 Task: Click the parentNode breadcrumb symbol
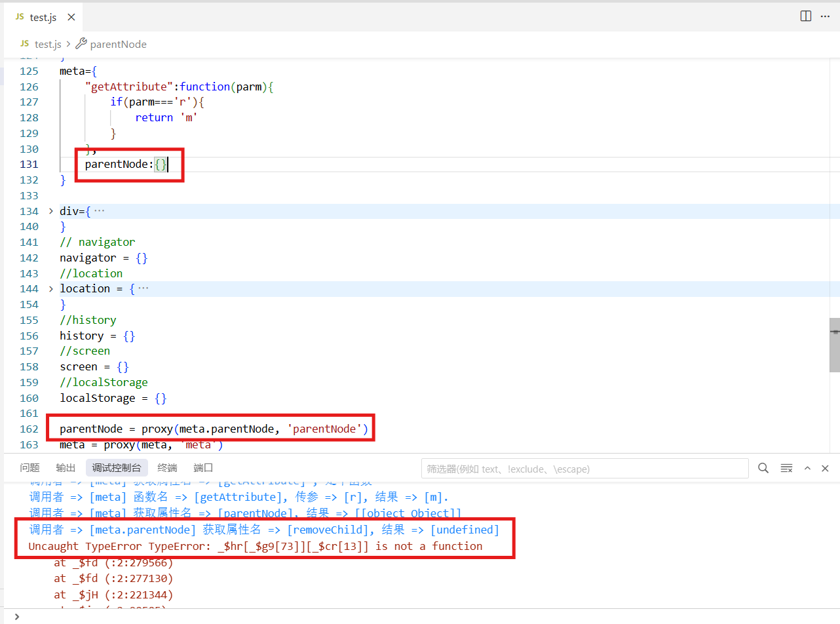tap(118, 44)
